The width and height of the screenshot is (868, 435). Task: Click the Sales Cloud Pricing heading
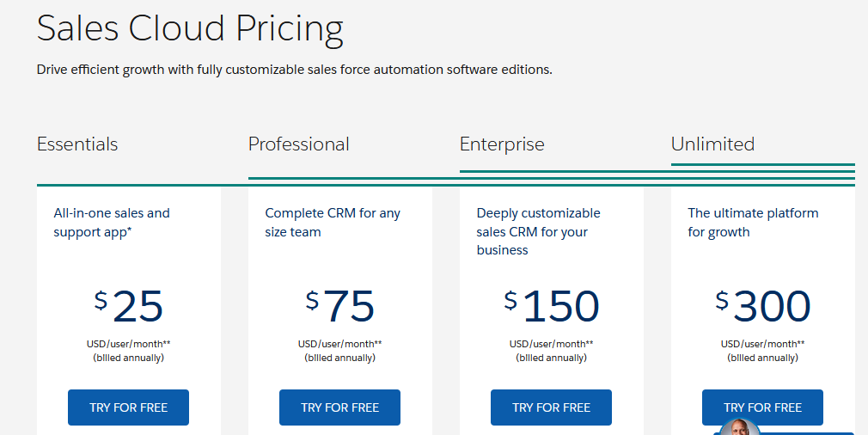click(190, 28)
